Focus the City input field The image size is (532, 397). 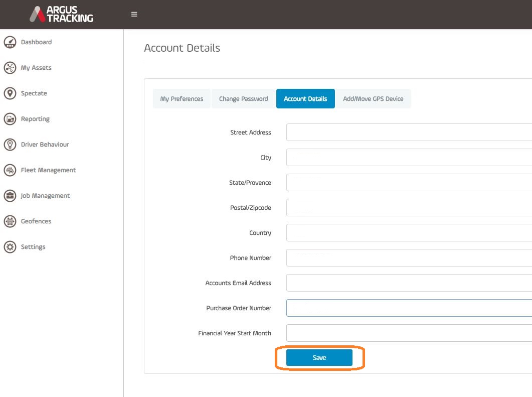pos(409,157)
